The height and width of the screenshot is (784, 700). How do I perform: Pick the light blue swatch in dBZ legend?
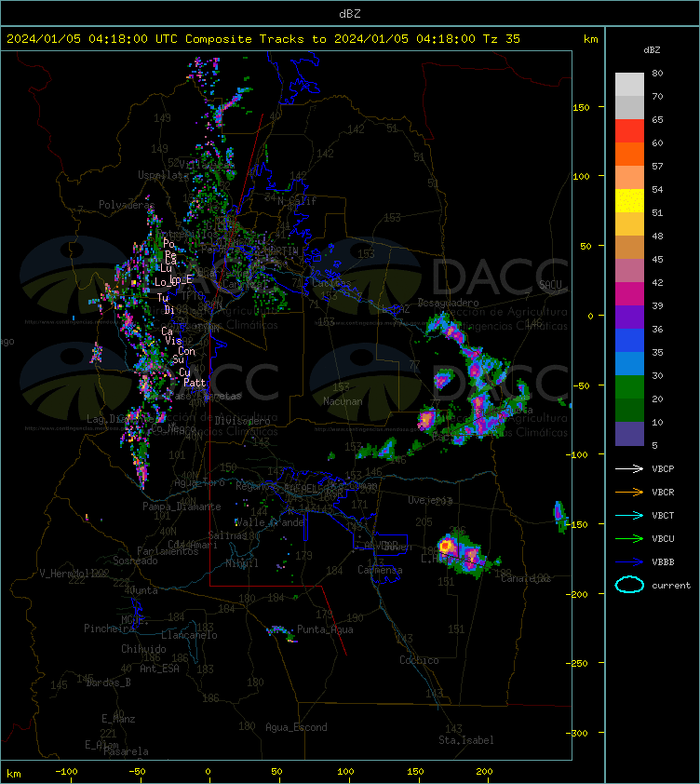click(x=629, y=363)
